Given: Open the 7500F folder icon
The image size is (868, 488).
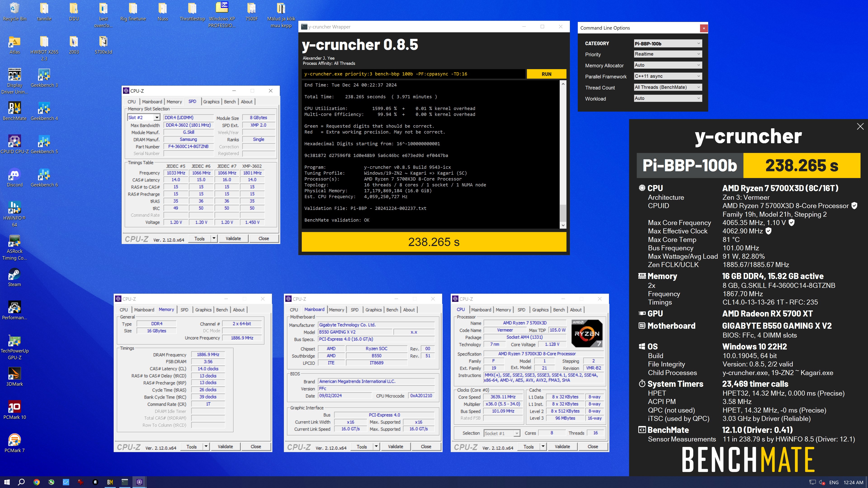Looking at the screenshot, I should coord(251,12).
